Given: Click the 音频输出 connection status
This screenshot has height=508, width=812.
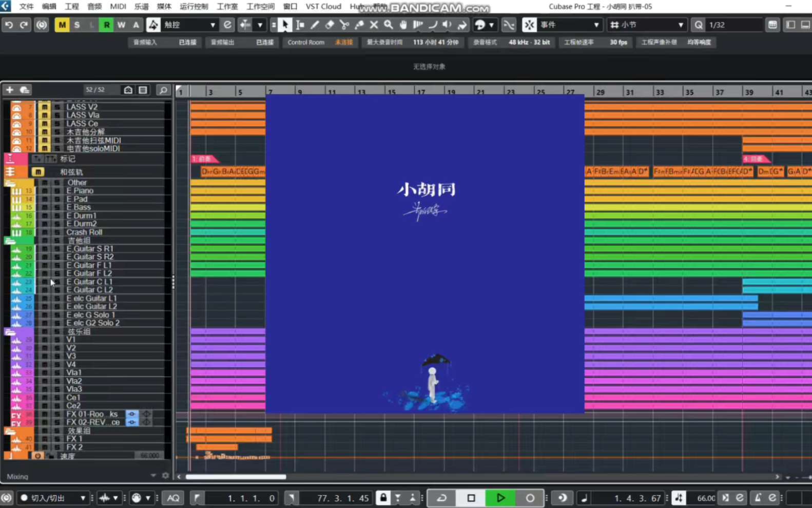Looking at the screenshot, I should tap(242, 42).
